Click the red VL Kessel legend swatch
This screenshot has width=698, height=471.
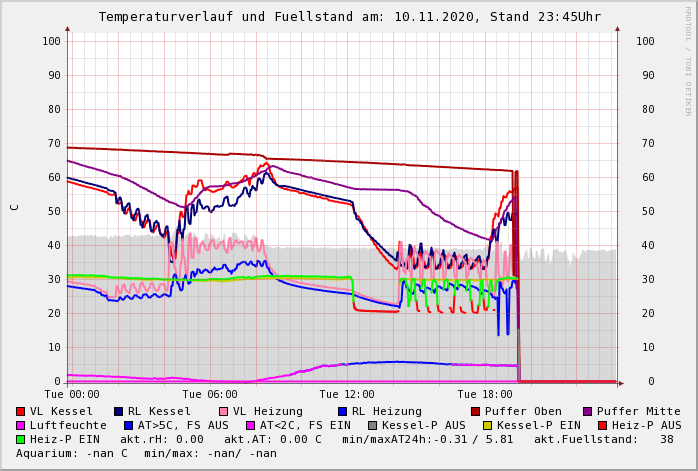tap(21, 411)
